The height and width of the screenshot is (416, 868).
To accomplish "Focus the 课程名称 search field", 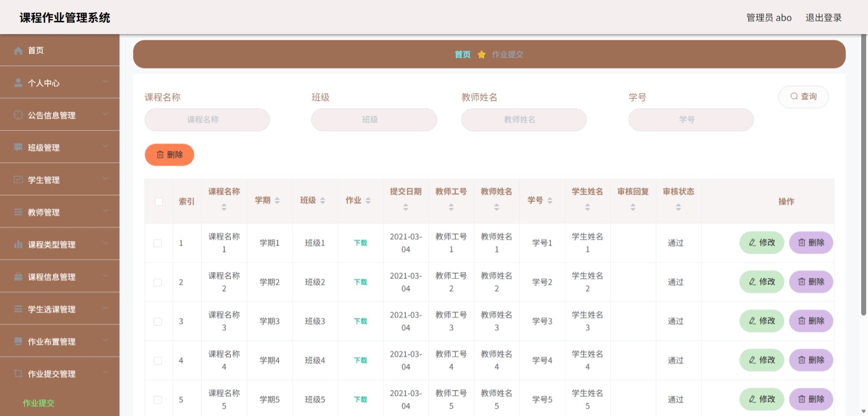I will point(207,120).
